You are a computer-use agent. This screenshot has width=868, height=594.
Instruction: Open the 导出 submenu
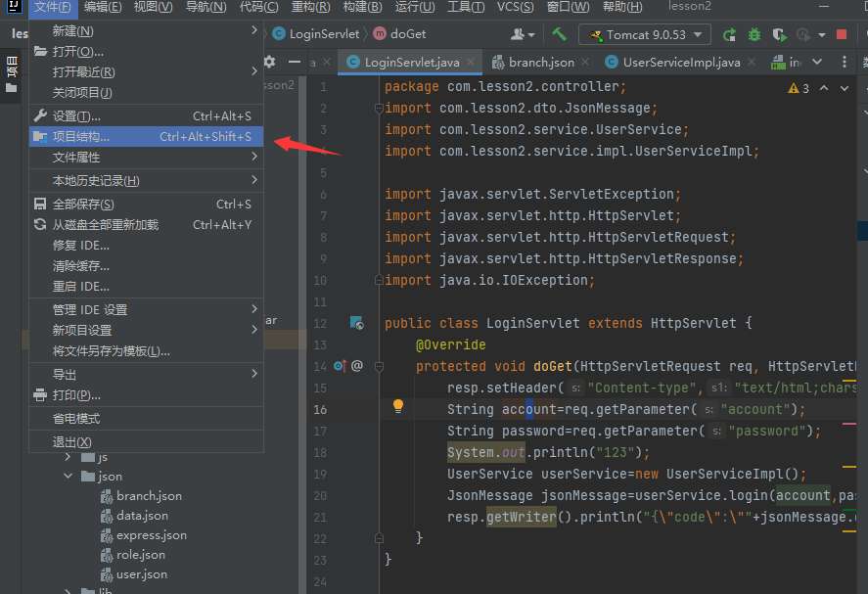(146, 374)
